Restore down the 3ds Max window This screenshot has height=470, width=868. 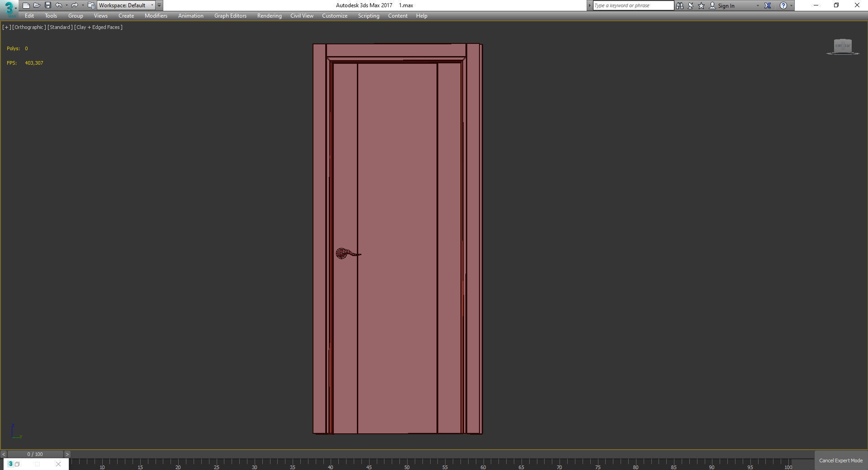pos(836,5)
